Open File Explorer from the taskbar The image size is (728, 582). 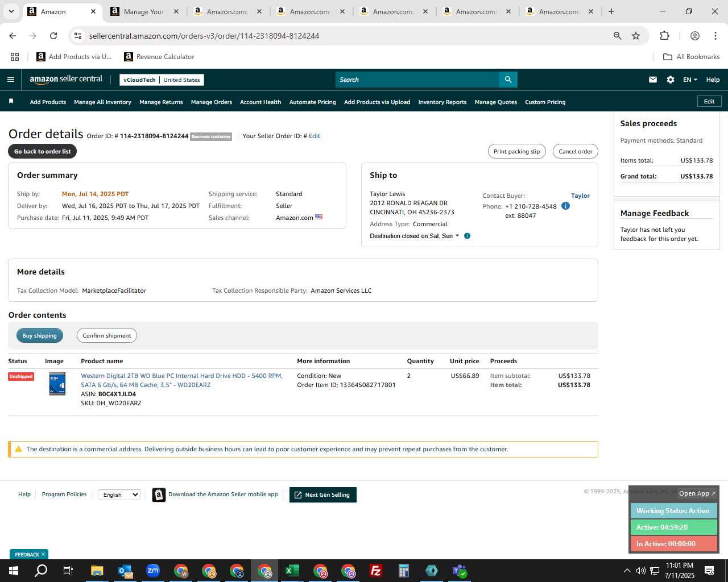(97, 571)
